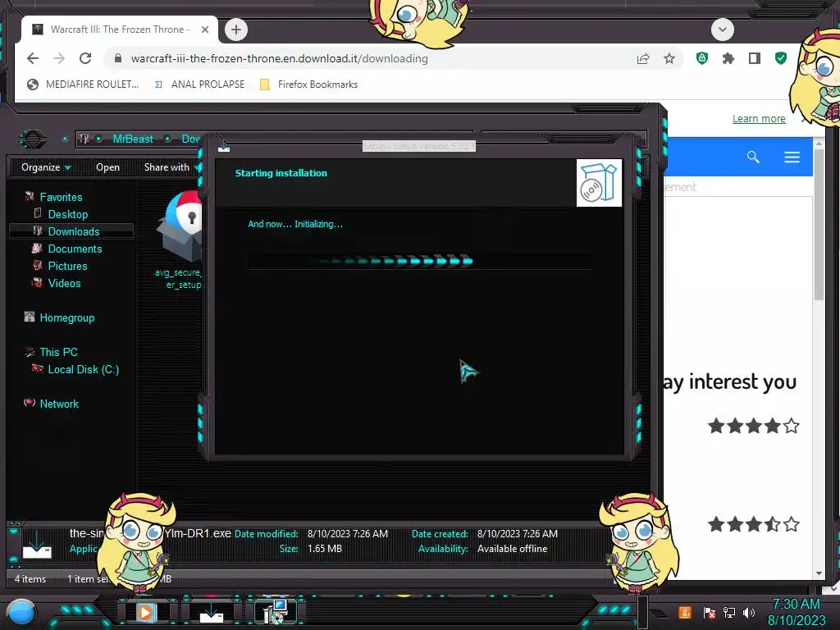Click the browser page vertical scrollbar
Image resolution: width=840 pixels, height=630 pixels.
pos(819,225)
